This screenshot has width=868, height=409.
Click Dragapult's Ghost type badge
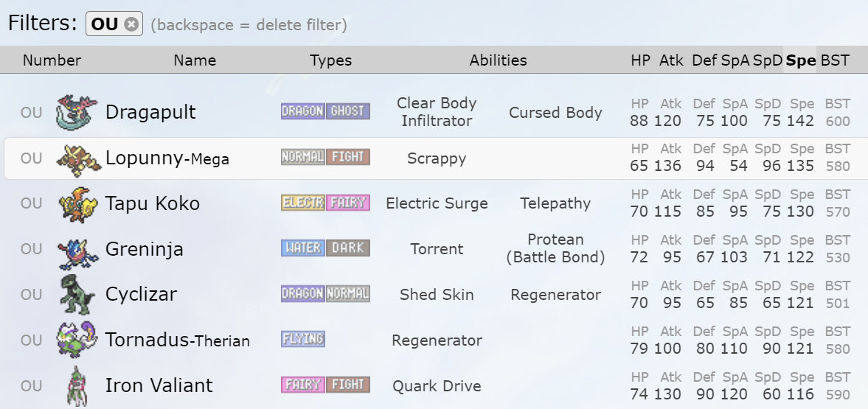[x=348, y=111]
